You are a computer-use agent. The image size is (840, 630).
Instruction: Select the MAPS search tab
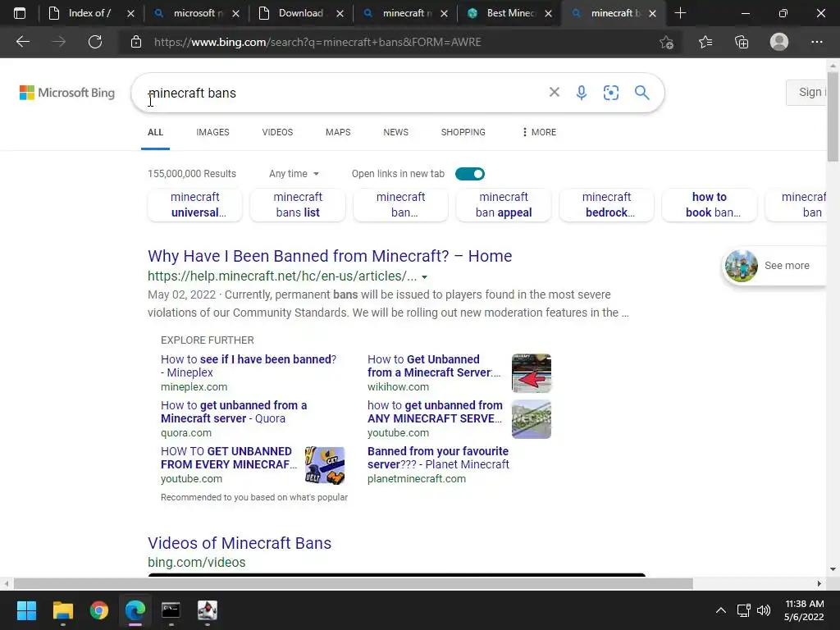(x=338, y=132)
